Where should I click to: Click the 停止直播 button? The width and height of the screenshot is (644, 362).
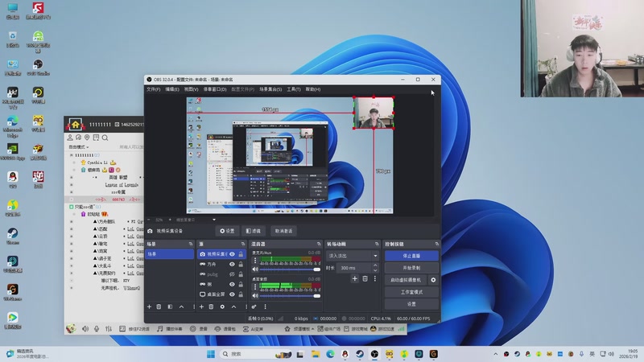tap(411, 256)
